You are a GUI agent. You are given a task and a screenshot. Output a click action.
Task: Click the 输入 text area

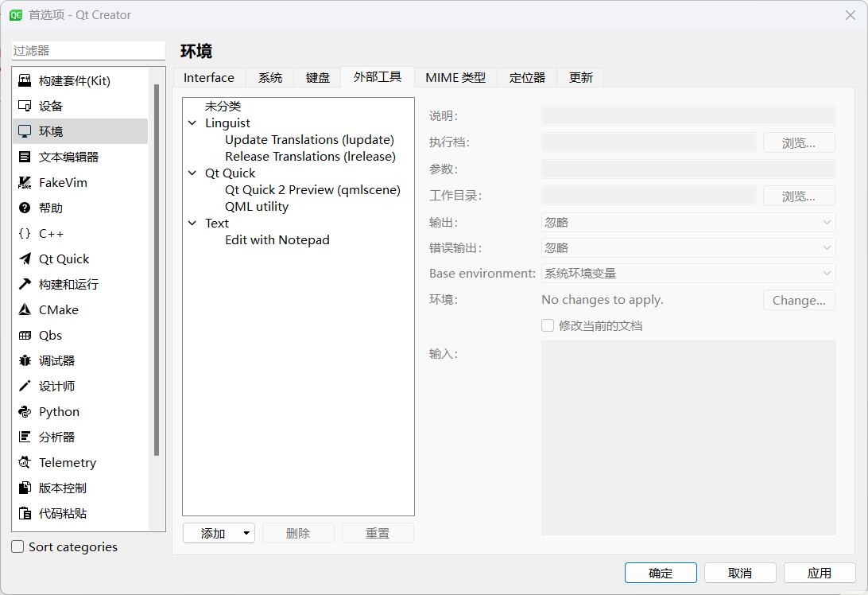click(688, 437)
